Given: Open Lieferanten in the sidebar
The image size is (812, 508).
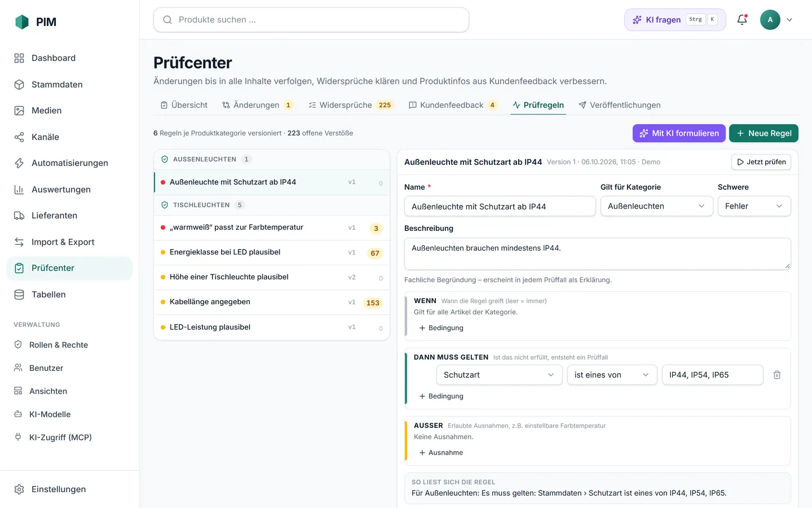Looking at the screenshot, I should pyautogui.click(x=70, y=216).
